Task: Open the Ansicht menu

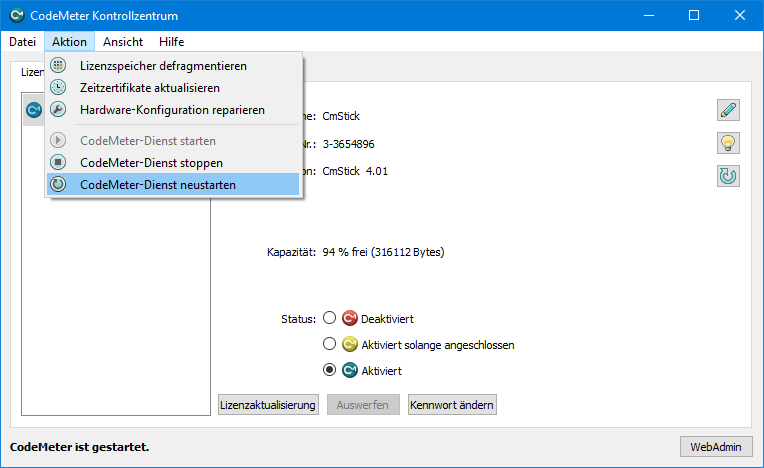Action: pyautogui.click(x=123, y=42)
